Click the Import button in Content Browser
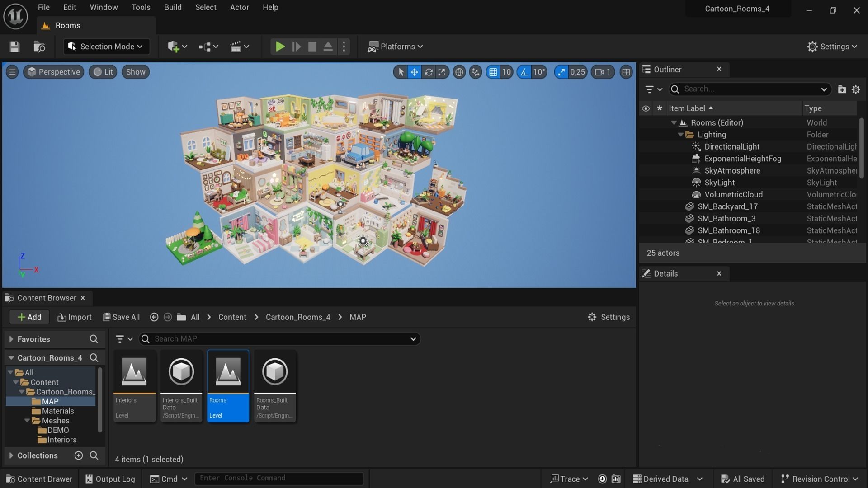The width and height of the screenshot is (868, 488). [x=75, y=317]
